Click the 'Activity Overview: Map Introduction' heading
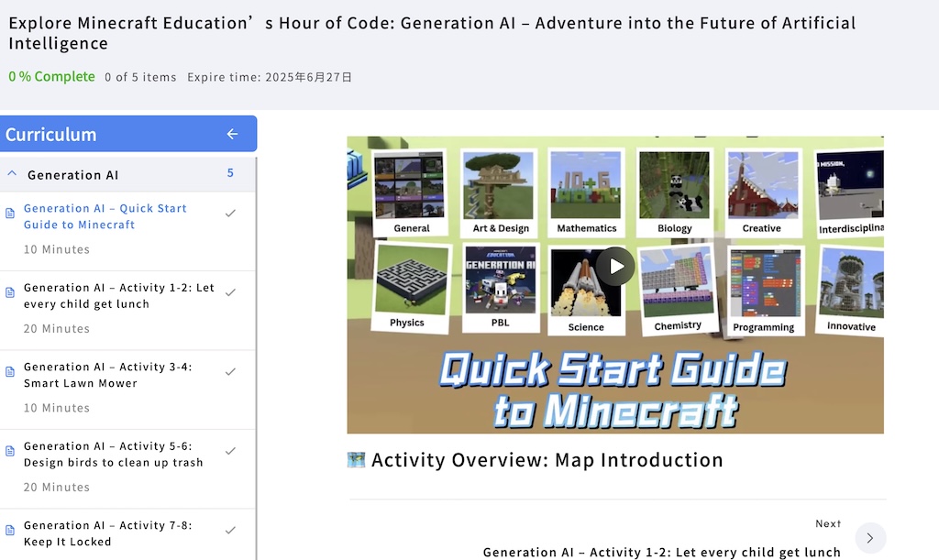 [547, 459]
